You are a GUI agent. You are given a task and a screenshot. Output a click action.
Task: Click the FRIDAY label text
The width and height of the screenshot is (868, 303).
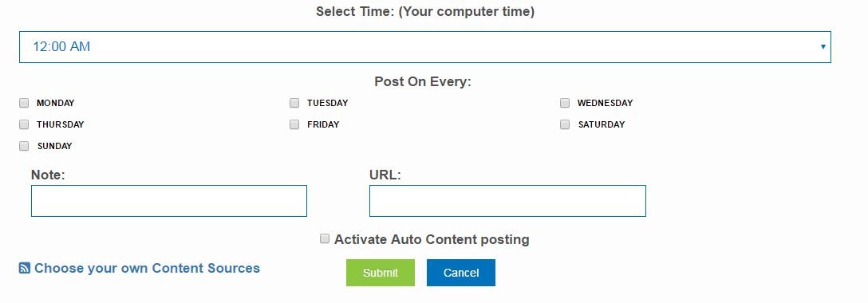tap(323, 124)
